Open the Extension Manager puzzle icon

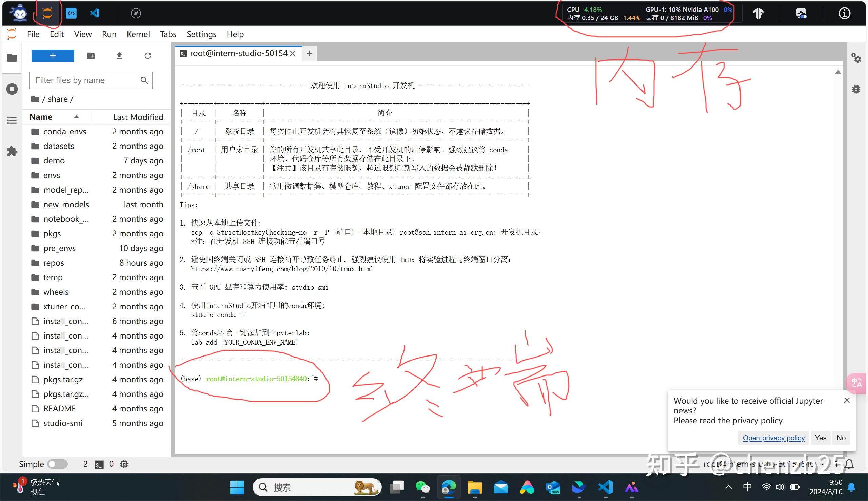pos(12,151)
